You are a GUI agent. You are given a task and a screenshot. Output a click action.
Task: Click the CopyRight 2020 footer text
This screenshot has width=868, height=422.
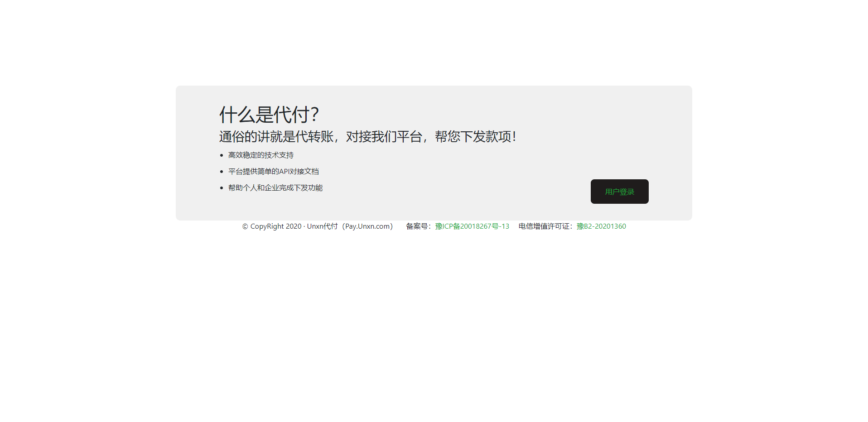[275, 226]
